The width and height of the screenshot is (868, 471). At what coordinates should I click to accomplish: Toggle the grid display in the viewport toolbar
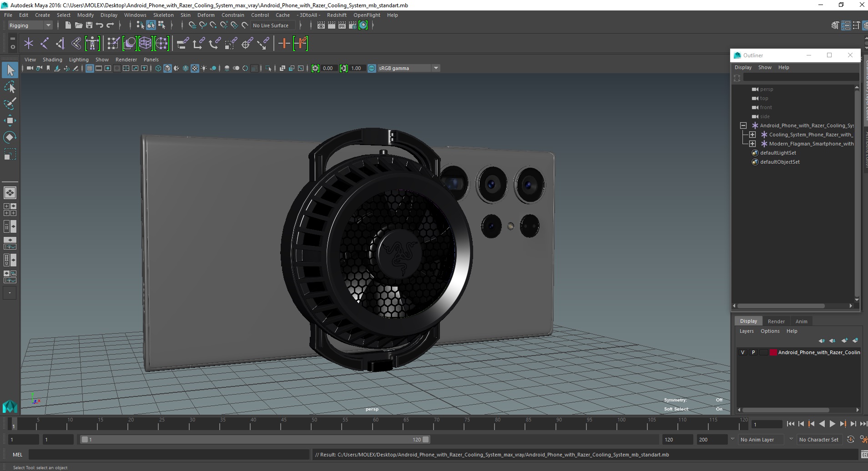[x=90, y=68]
